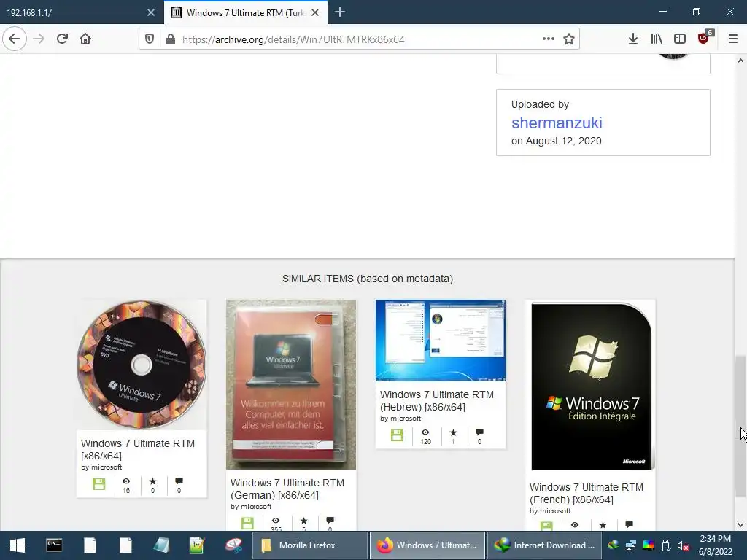Image resolution: width=747 pixels, height=560 pixels.
Task: Click the Windows 7 DVD disc thumbnail
Action: click(x=142, y=365)
